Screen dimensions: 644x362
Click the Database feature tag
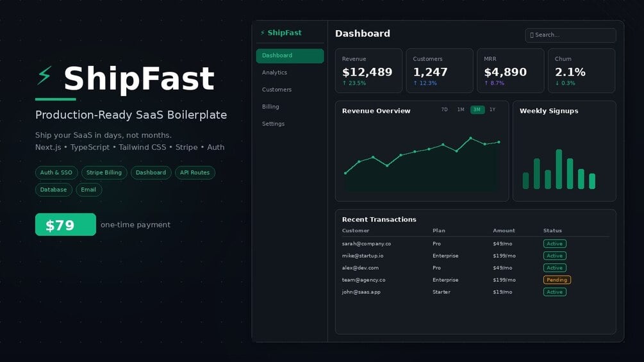53,190
